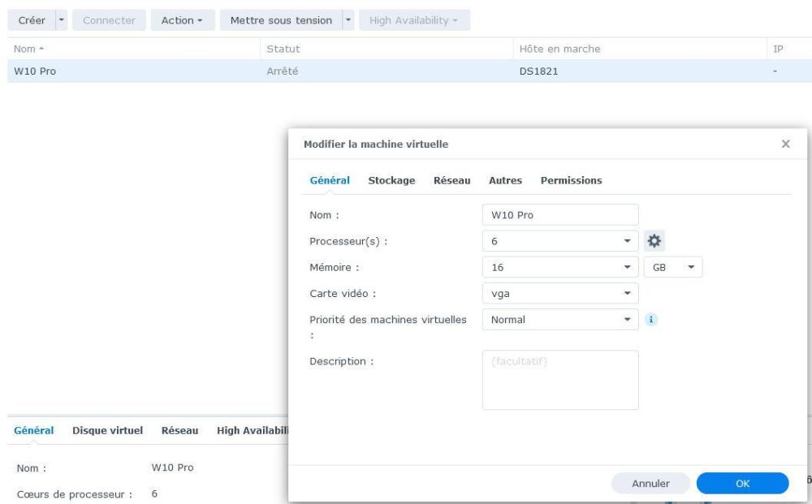Click the Mettre sous tension button
This screenshot has height=504, width=812.
pyautogui.click(x=280, y=20)
